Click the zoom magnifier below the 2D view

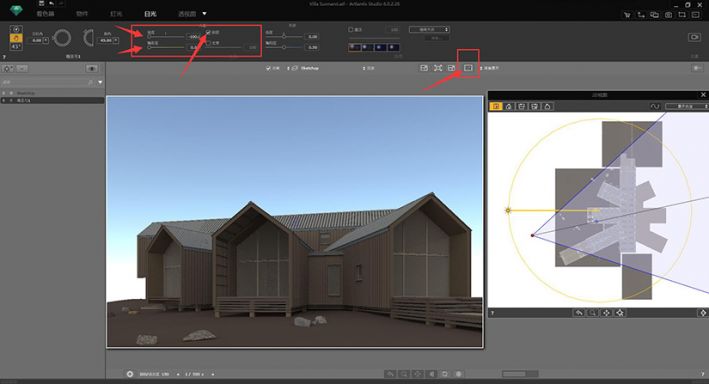(x=592, y=313)
